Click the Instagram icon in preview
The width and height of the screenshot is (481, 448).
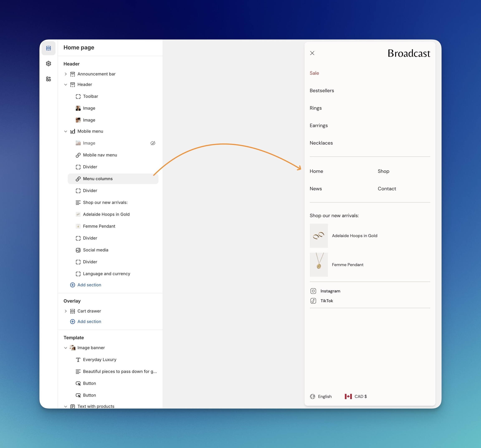point(313,291)
